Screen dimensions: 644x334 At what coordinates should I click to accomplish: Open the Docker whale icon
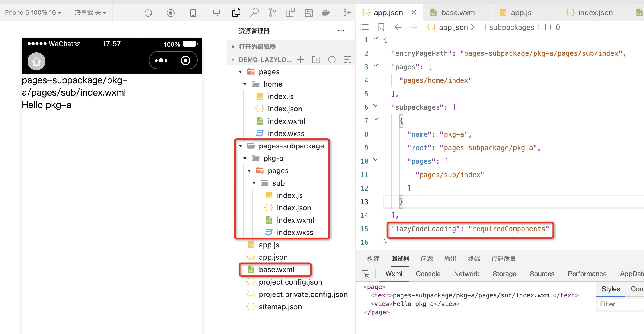(326, 12)
